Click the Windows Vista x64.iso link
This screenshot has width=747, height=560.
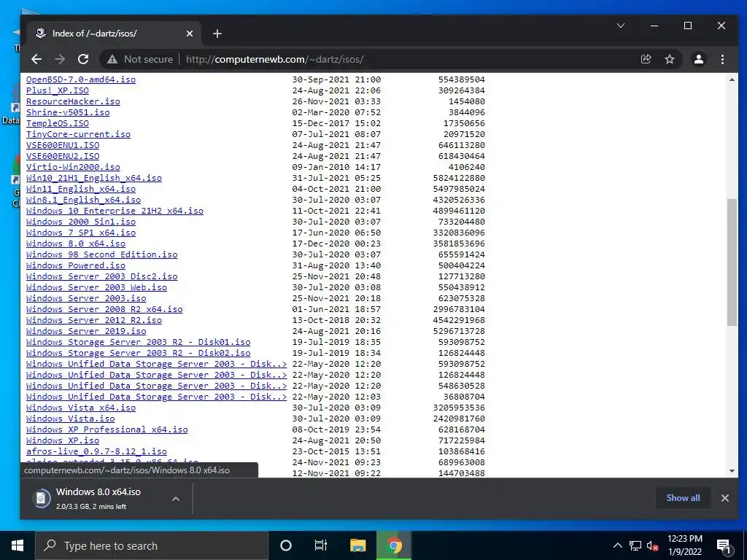point(81,408)
